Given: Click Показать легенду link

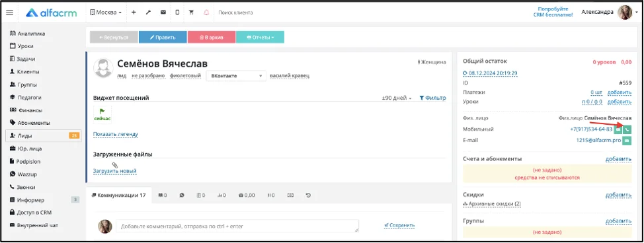Looking at the screenshot, I should [116, 134].
